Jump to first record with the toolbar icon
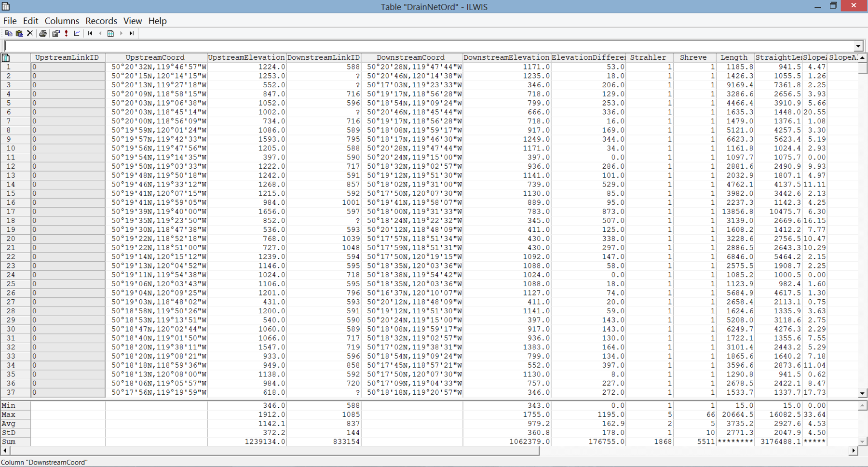 point(90,33)
